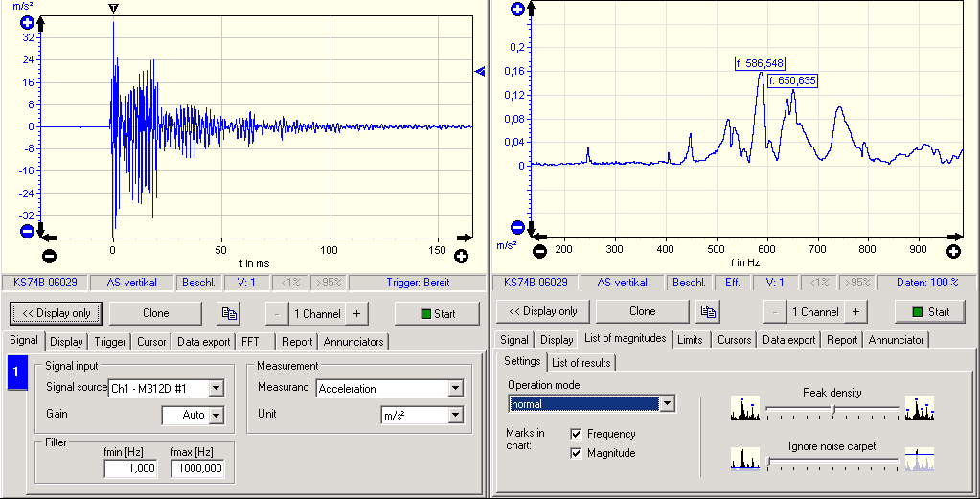
Task: Click the zoom-in plus icon atop left chart's y-axis
Action: [27, 21]
